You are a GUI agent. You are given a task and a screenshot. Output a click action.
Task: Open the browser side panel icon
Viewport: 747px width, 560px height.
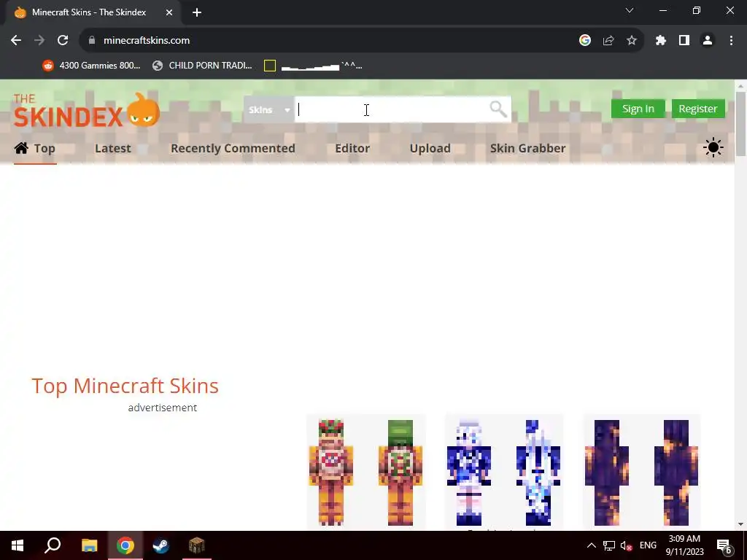(x=684, y=41)
